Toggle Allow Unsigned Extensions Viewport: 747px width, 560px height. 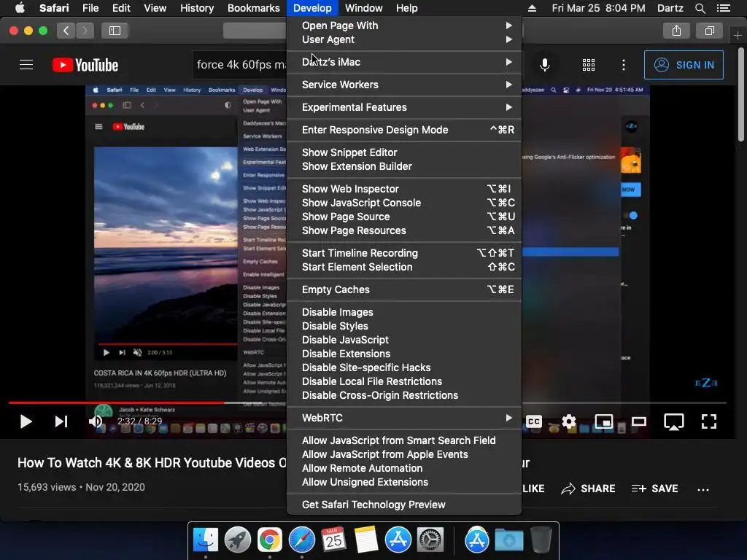pos(404,482)
